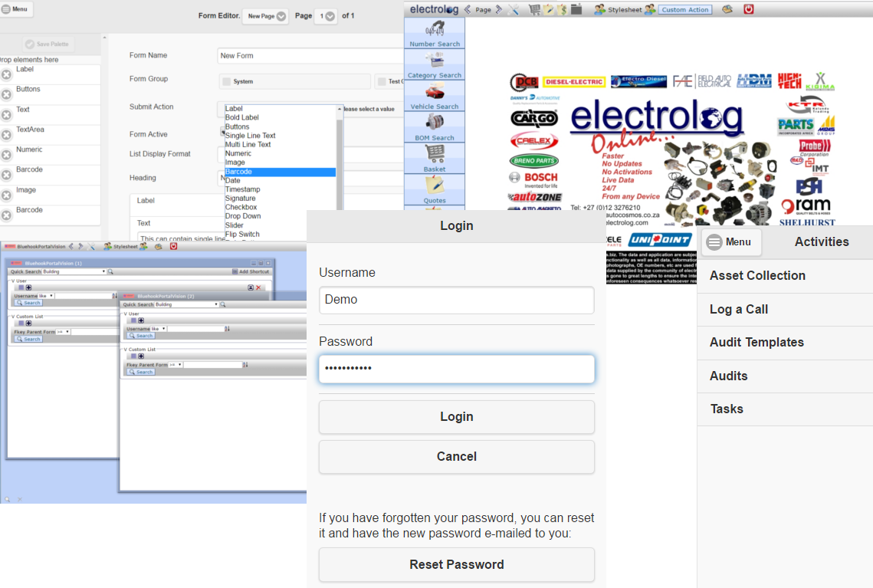The image size is (873, 588).
Task: Remove the Numeric element from palette
Action: tap(6, 155)
